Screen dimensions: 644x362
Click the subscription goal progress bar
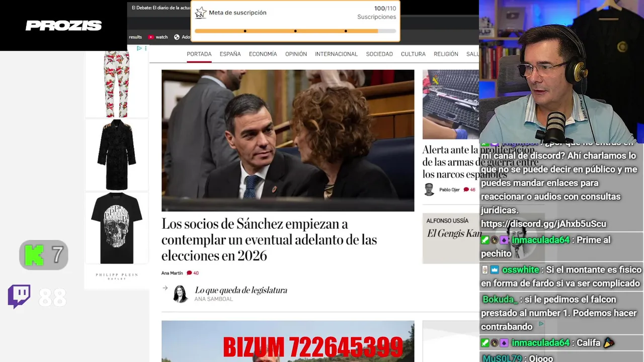pos(295,31)
